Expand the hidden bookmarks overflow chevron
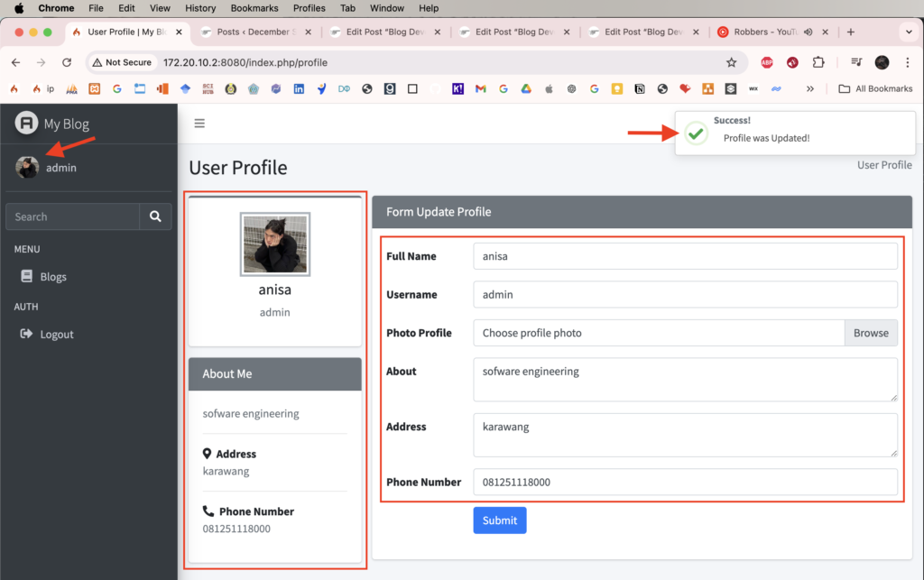The height and width of the screenshot is (580, 924). click(x=810, y=88)
